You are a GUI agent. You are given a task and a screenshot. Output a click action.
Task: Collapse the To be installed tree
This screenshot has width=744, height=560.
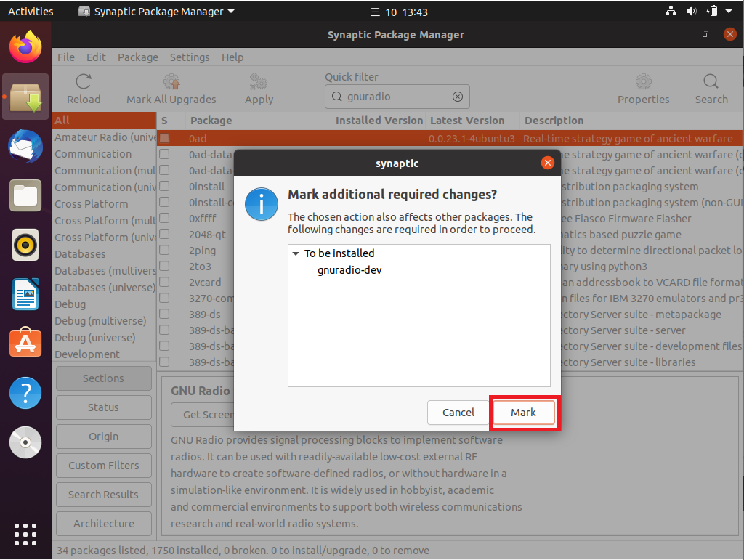click(x=295, y=253)
